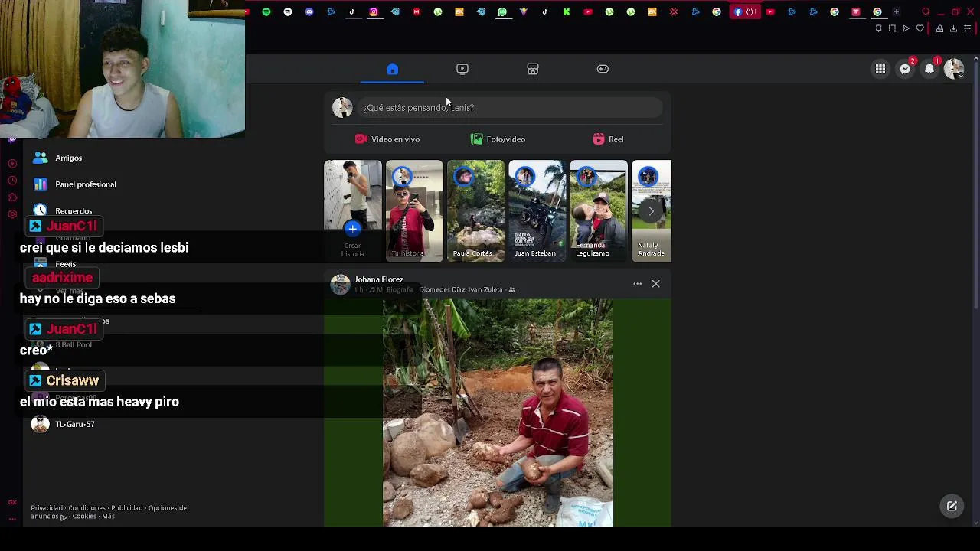This screenshot has height=551, width=980.
Task: Open the player icon in the browser toolbar
Action: [x=906, y=28]
